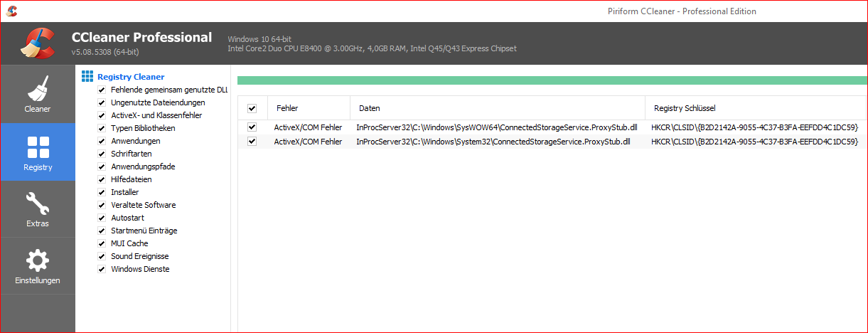868x333 pixels.
Task: Disable the Anwendungspfade check
Action: [x=102, y=166]
